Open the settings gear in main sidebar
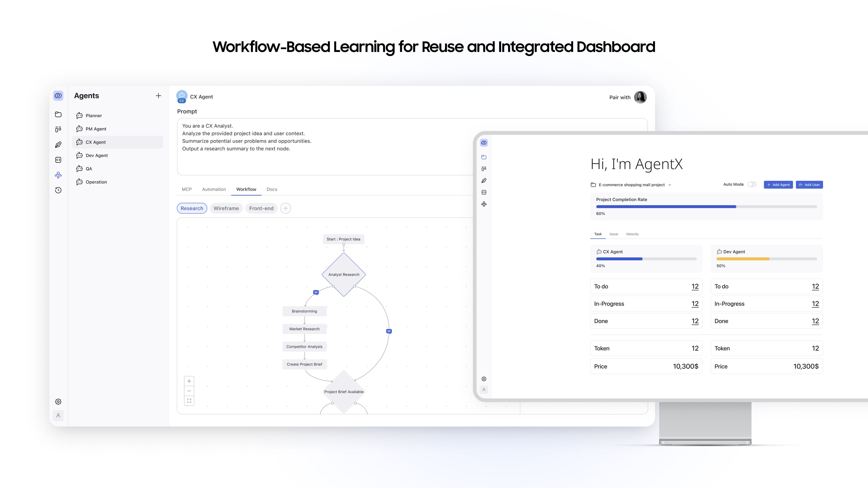868x488 pixels. 58,402
